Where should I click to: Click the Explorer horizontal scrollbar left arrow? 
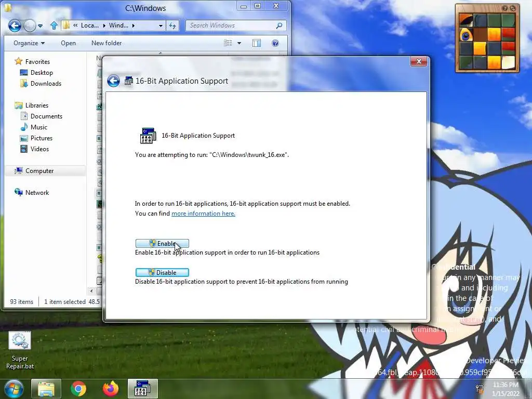pyautogui.click(x=91, y=291)
